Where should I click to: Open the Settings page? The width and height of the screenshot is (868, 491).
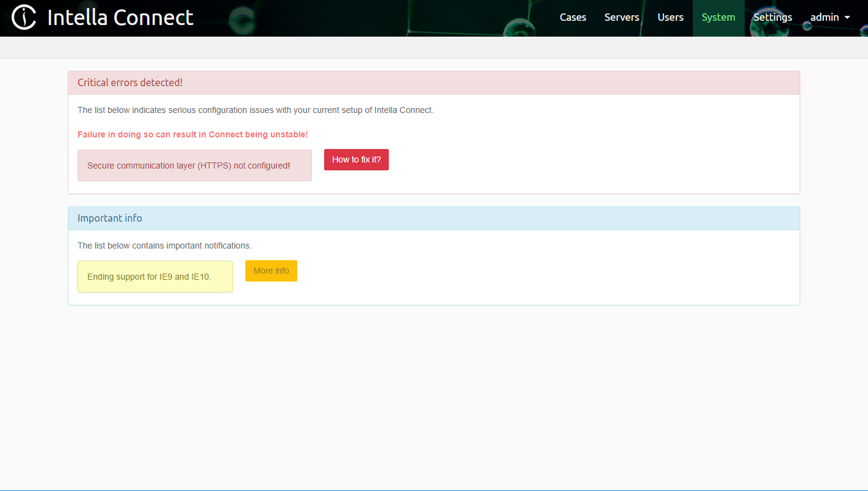click(772, 17)
